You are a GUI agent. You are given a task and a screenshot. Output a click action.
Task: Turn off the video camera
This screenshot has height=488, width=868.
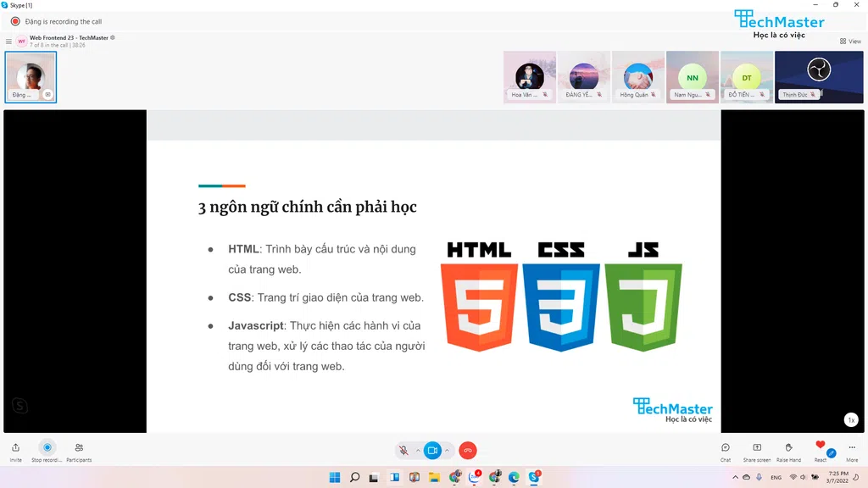coord(432,451)
